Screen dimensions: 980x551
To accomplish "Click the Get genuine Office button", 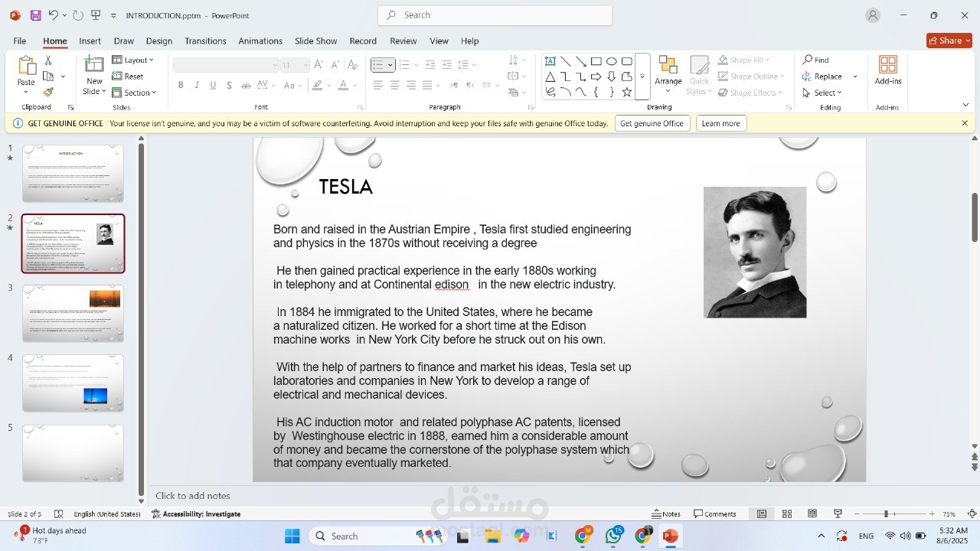I will 652,123.
